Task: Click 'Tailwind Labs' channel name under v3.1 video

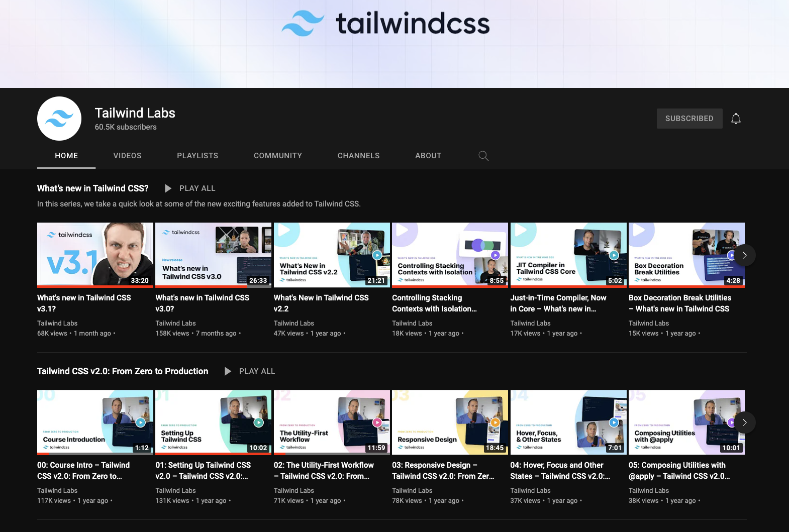Action: [57, 323]
